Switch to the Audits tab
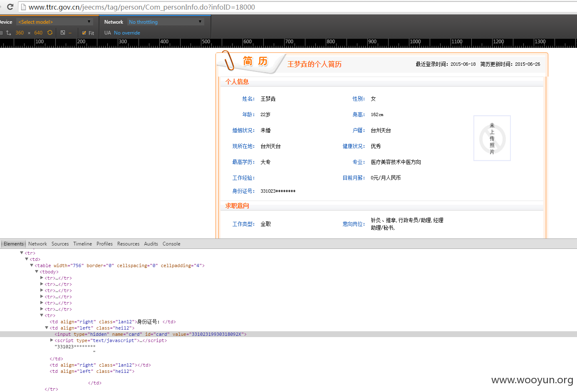The image size is (577, 392). point(151,244)
